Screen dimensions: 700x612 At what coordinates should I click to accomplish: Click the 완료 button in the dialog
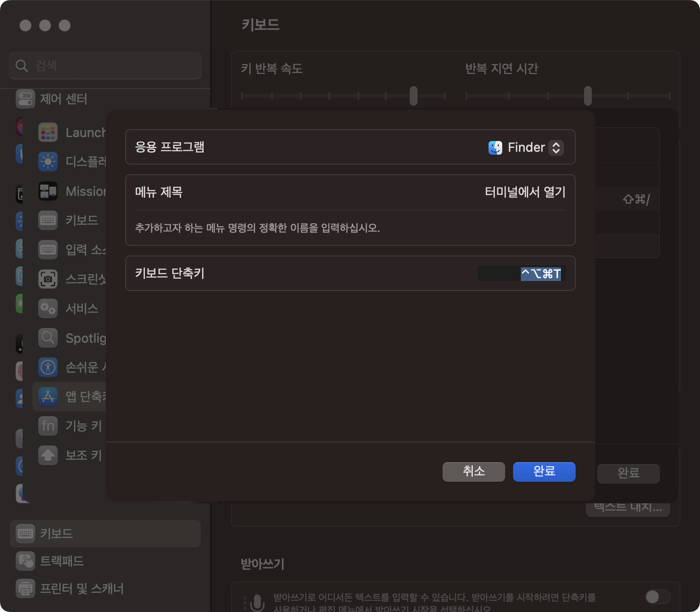544,471
